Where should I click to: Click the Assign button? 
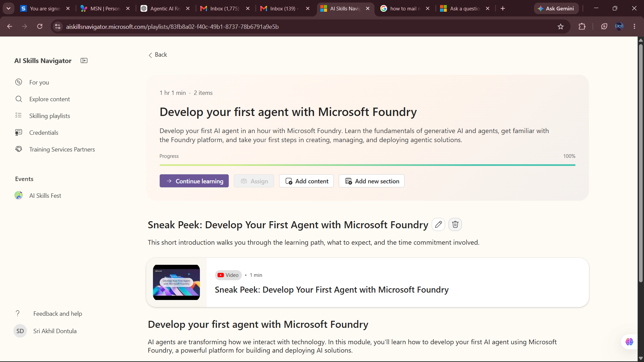[254, 181]
